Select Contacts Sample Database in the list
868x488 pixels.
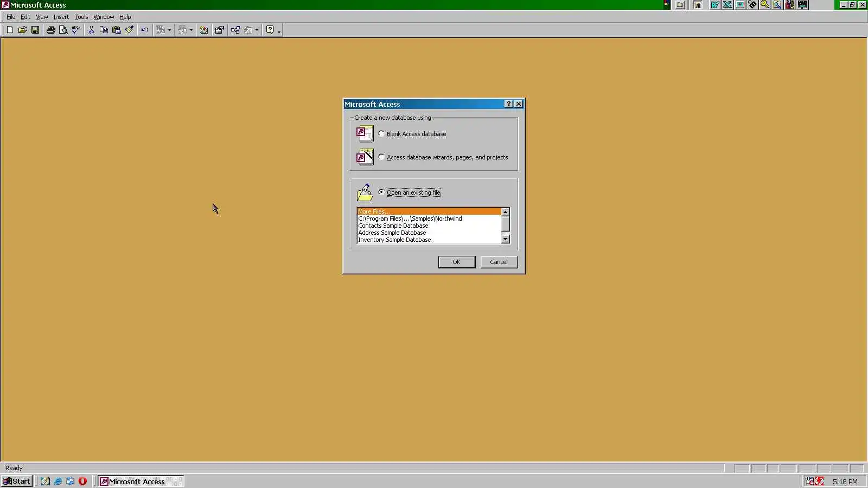point(429,226)
